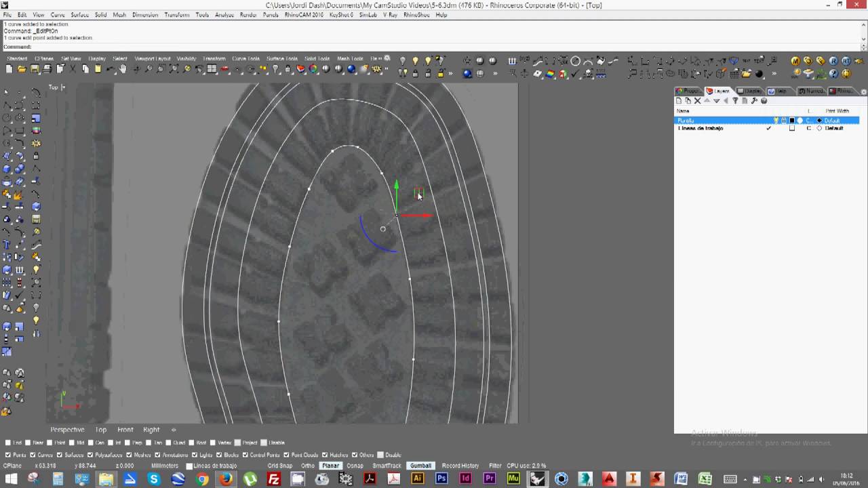Enable the Mid osnap checkbox

[72, 443]
